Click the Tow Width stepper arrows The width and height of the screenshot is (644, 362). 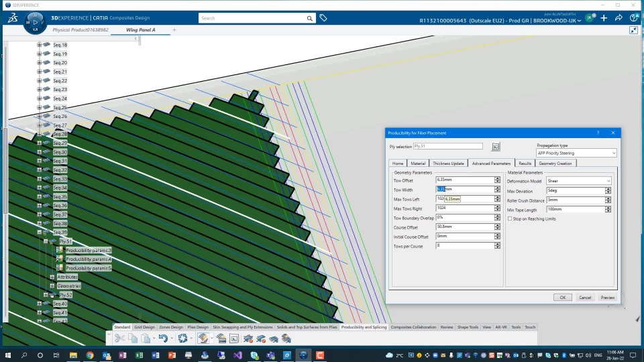point(497,189)
